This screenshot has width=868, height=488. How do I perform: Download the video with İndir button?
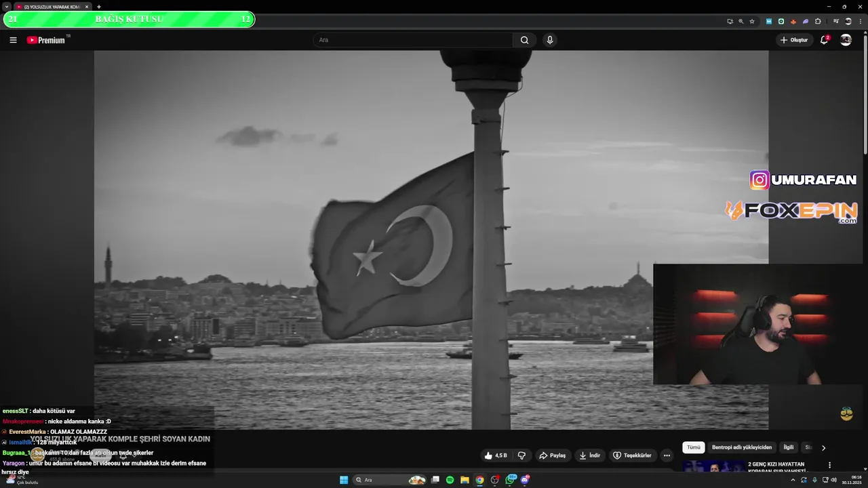click(590, 455)
